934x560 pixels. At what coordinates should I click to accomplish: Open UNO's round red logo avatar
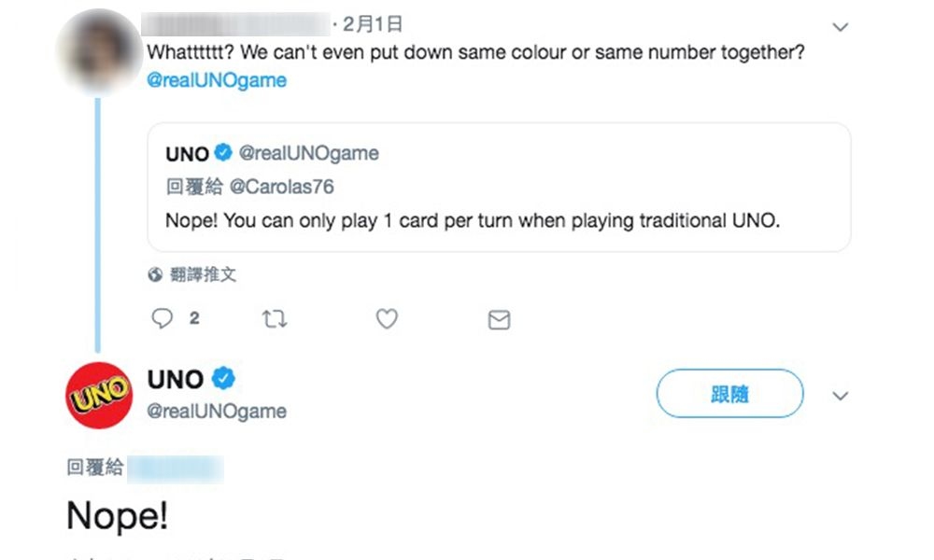click(x=99, y=395)
